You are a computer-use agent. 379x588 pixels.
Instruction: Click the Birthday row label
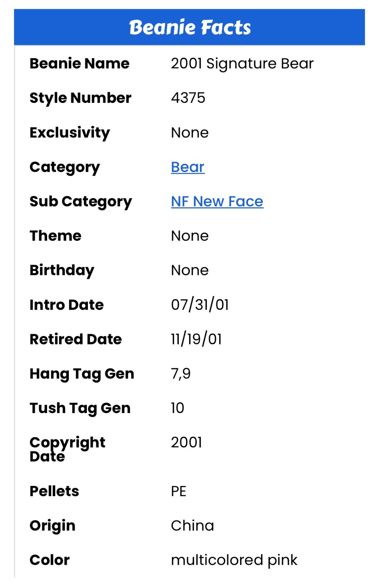tap(62, 270)
